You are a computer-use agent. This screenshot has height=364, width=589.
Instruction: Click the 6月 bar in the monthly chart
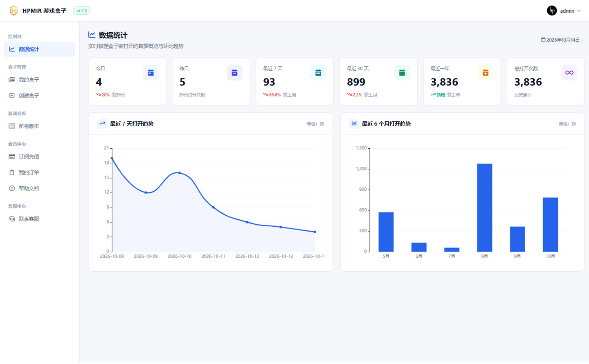click(x=419, y=247)
